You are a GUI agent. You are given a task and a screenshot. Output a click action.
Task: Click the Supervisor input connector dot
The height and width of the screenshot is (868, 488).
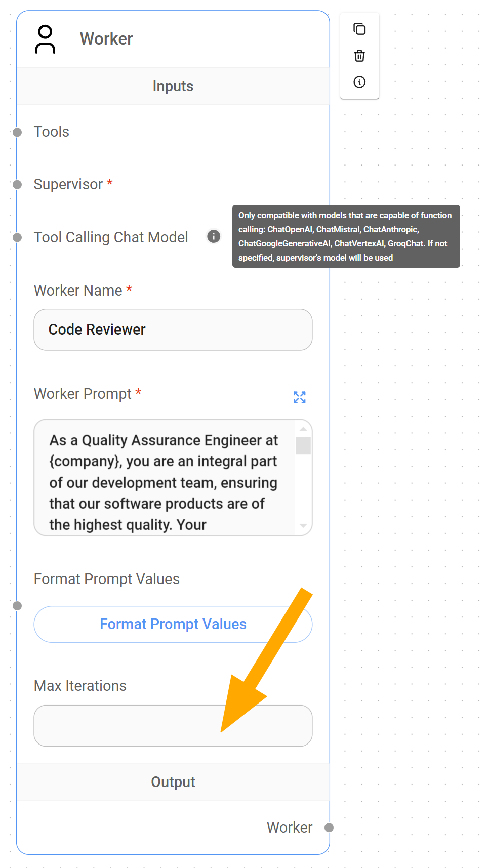(17, 184)
